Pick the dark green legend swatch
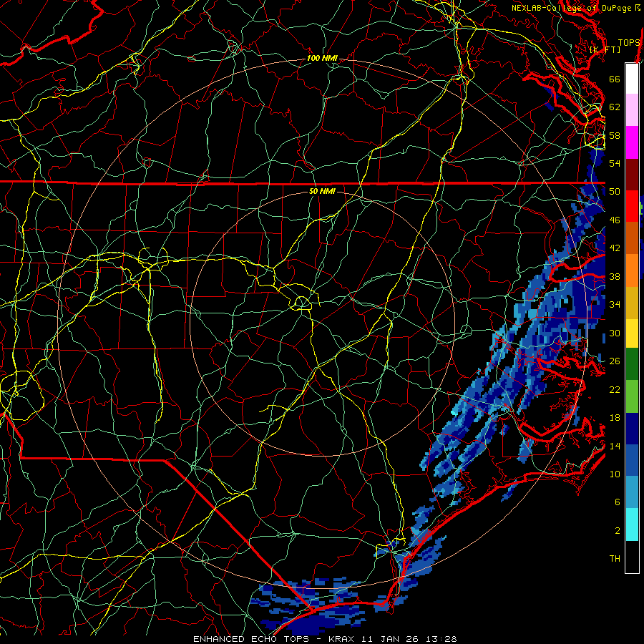644x644 pixels. coord(632,364)
